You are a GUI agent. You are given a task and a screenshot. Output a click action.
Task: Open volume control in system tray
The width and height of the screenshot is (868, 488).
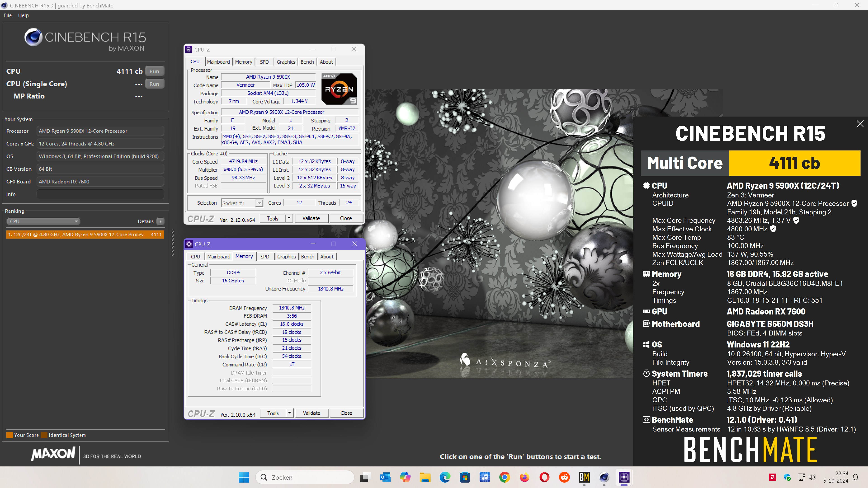coord(812,477)
